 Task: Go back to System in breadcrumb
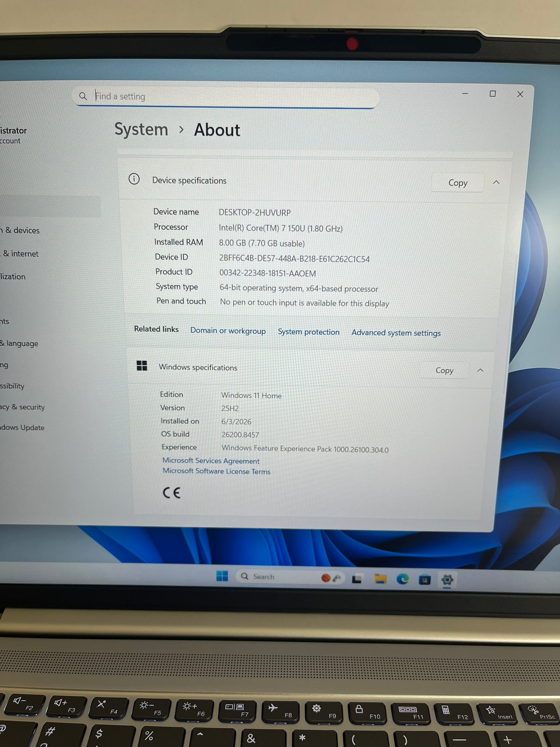tap(141, 129)
